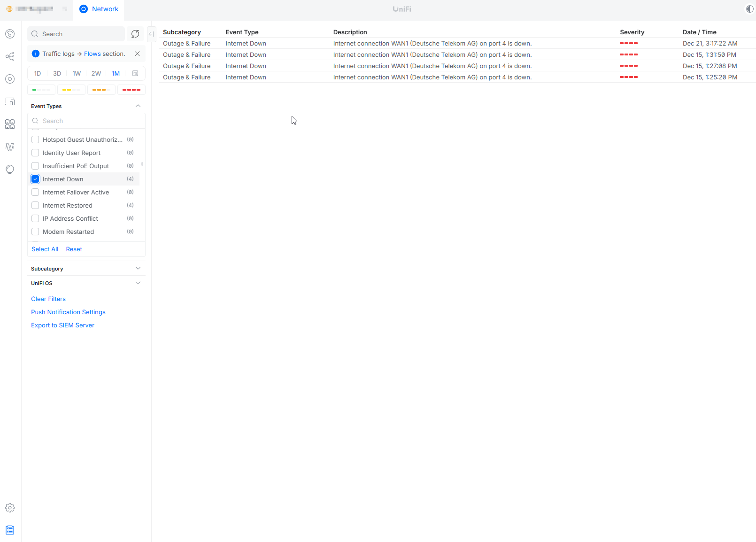Check Insufficient PoE Output event type

35,166
